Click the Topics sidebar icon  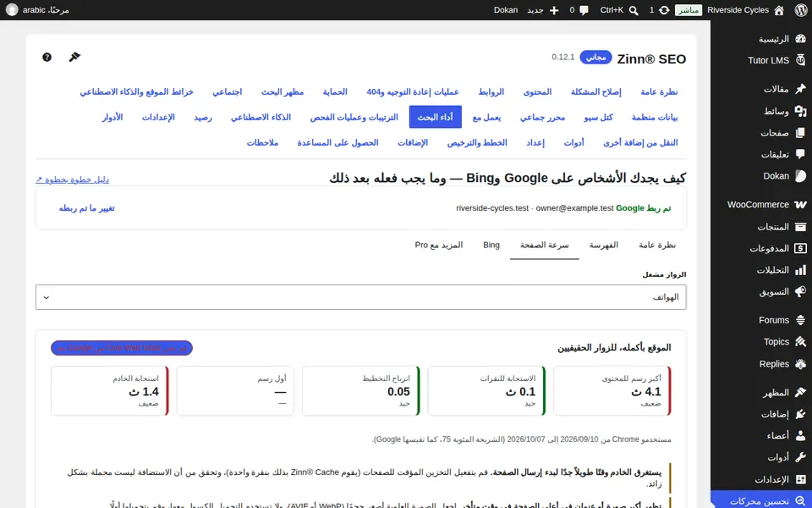[801, 341]
